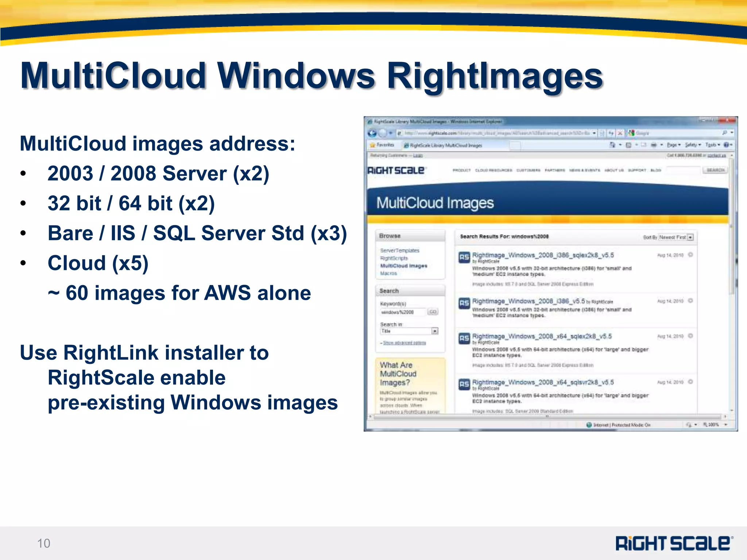Screen dimensions: 747x560
Task: Expand the Print options dropdown arrow
Action: tap(661, 145)
